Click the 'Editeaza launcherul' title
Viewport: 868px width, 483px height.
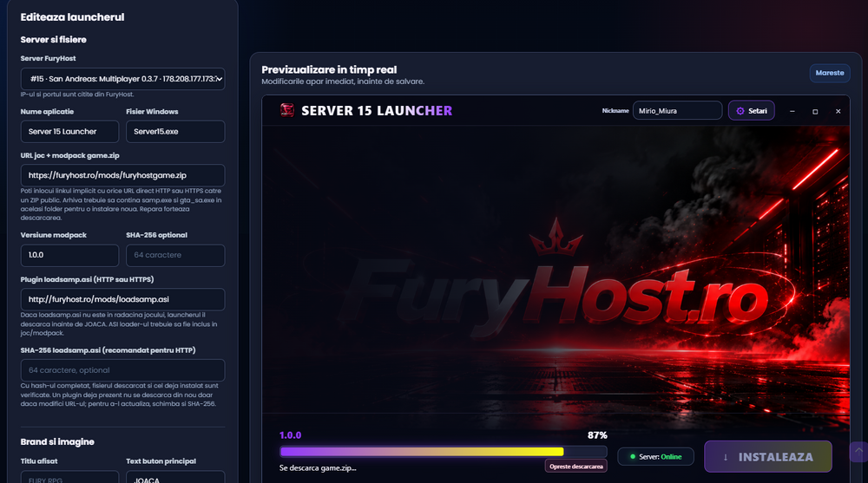pyautogui.click(x=72, y=17)
